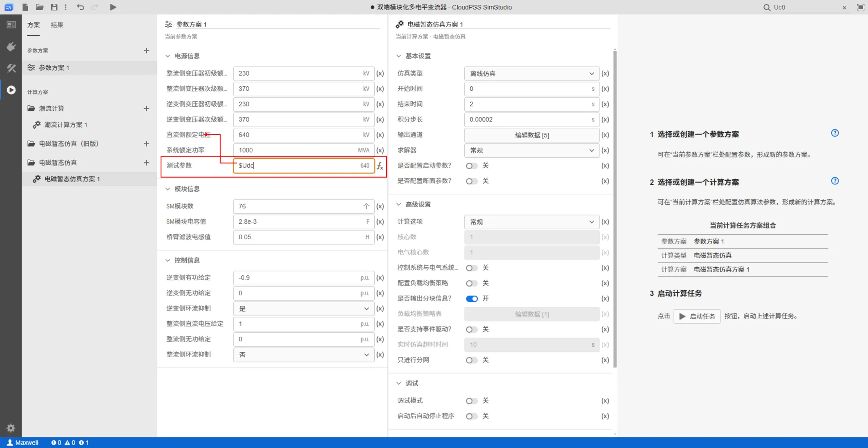868x448 pixels.
Task: Add a new 参数方案 with plus
Action: click(x=146, y=51)
